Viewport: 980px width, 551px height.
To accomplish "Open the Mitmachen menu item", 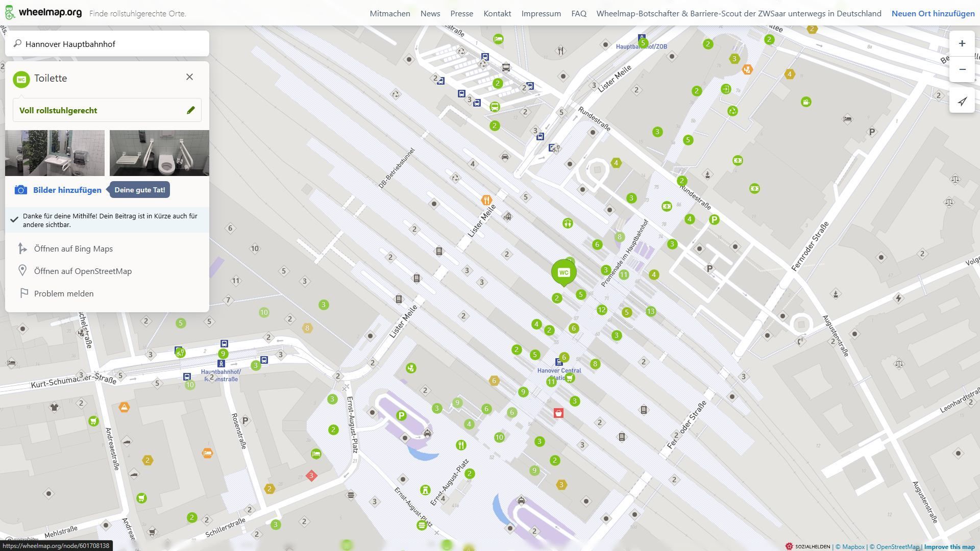I will click(389, 14).
